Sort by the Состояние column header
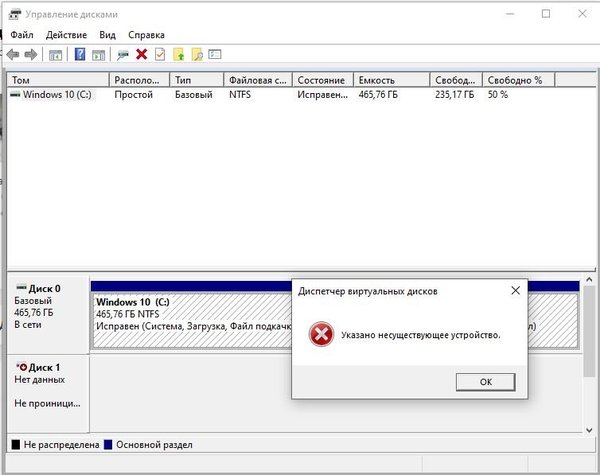Image resolution: width=600 pixels, height=475 pixels. click(323, 80)
